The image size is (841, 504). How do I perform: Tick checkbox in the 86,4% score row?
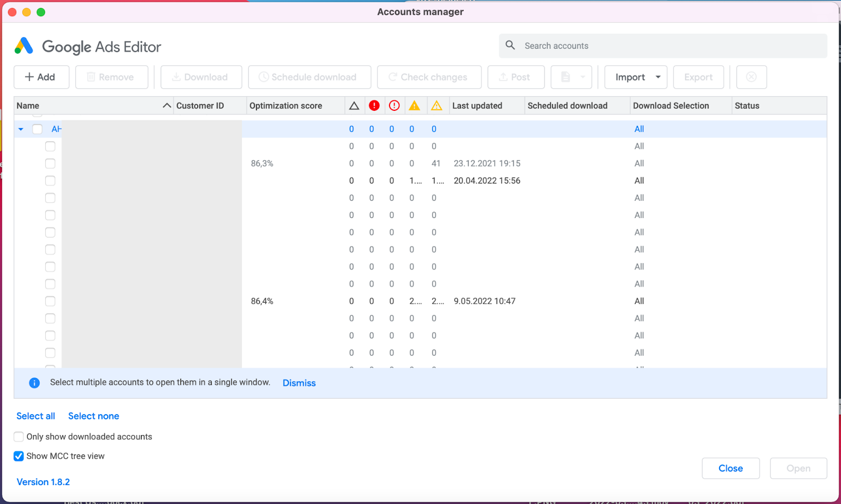50,301
